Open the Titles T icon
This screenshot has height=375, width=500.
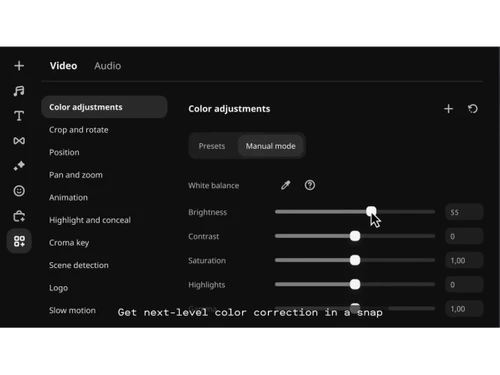click(19, 116)
